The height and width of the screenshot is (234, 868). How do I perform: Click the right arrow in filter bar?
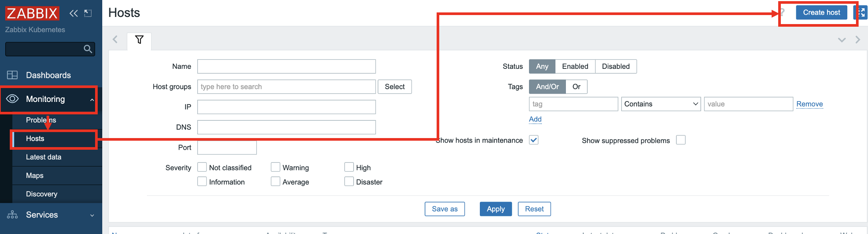click(857, 40)
